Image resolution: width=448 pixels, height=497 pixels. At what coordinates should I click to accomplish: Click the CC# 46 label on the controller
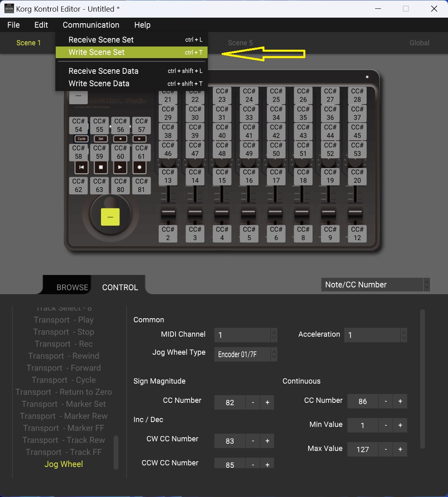pyautogui.click(x=168, y=150)
